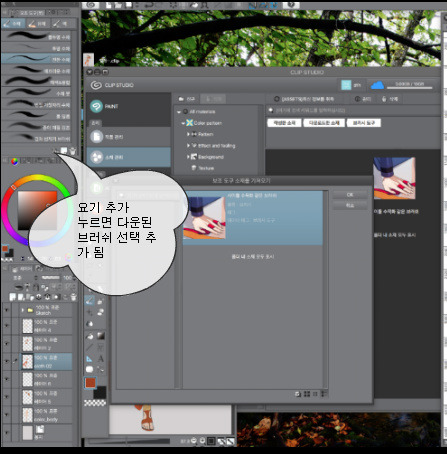This screenshot has width=447, height=454.
Task: Open the color wheel tab icon
Action: [14, 161]
